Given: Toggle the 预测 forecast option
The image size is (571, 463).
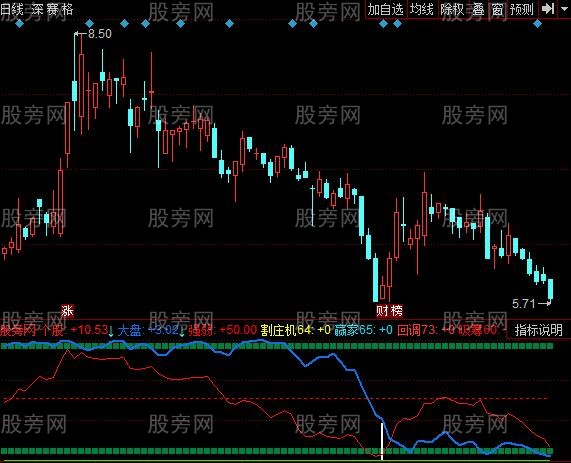Looking at the screenshot, I should (x=522, y=9).
